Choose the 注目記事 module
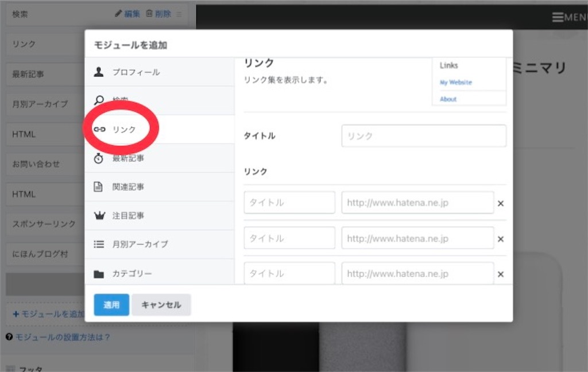The width and height of the screenshot is (588, 372). pos(160,216)
